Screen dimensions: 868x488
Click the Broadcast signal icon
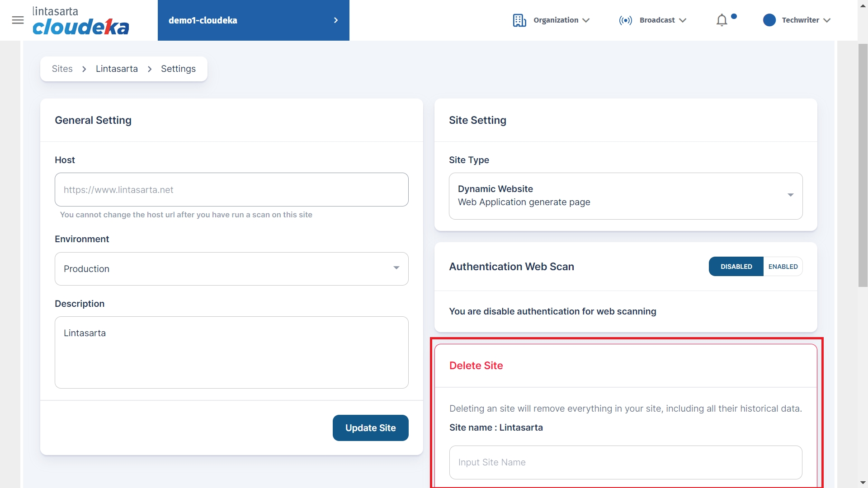(x=625, y=20)
